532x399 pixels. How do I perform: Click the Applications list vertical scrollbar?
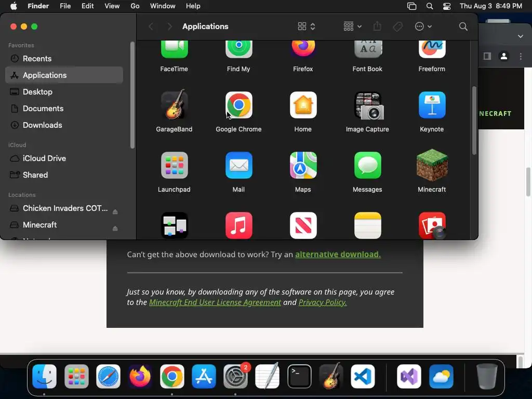tap(474, 121)
